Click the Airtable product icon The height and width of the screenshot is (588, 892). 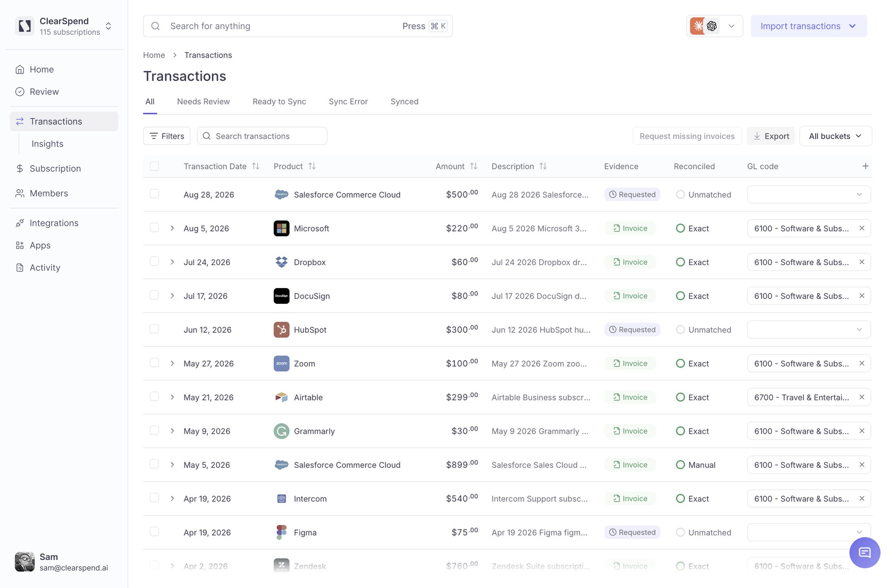point(282,397)
